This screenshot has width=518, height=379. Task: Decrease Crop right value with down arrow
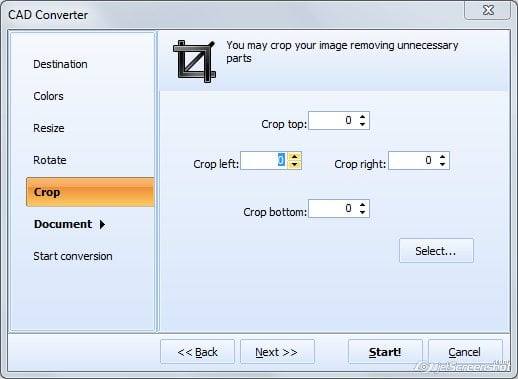[442, 165]
